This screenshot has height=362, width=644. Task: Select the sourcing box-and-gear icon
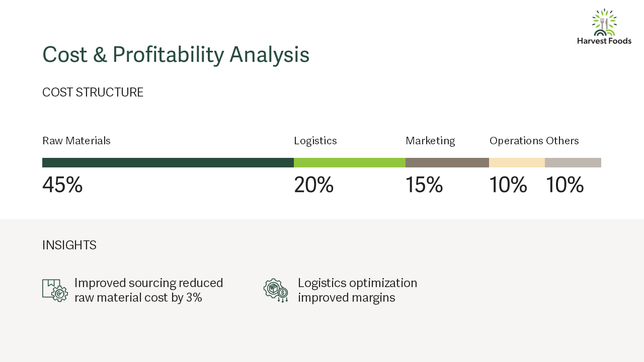pyautogui.click(x=55, y=290)
